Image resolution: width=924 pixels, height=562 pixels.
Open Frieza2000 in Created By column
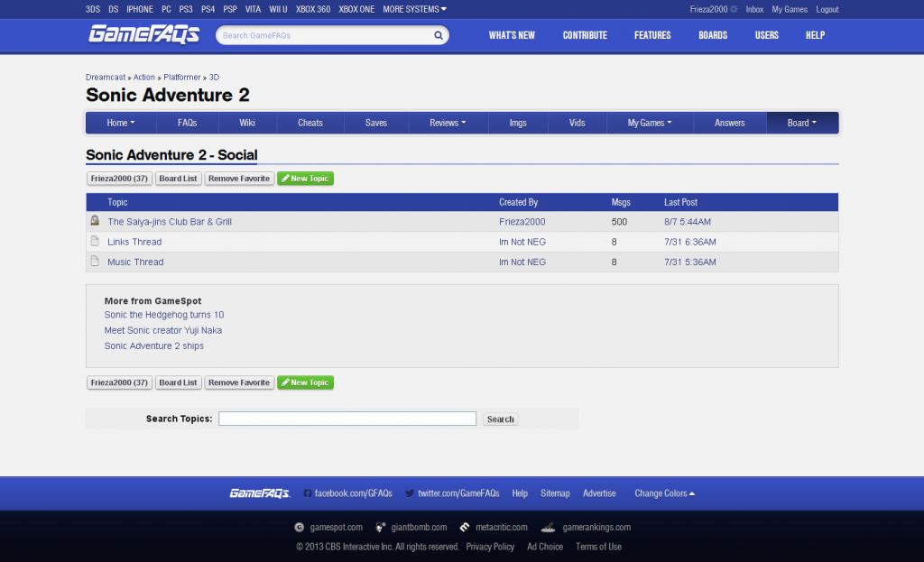522,222
